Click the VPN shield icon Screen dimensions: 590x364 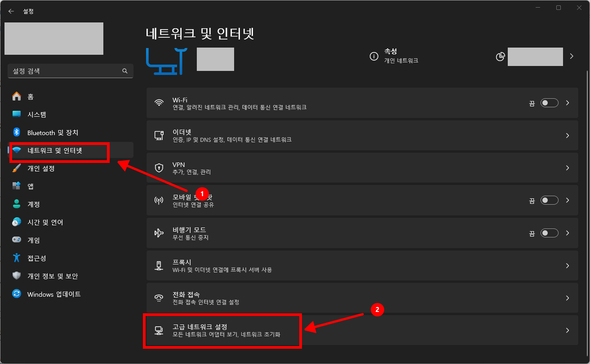tap(159, 168)
